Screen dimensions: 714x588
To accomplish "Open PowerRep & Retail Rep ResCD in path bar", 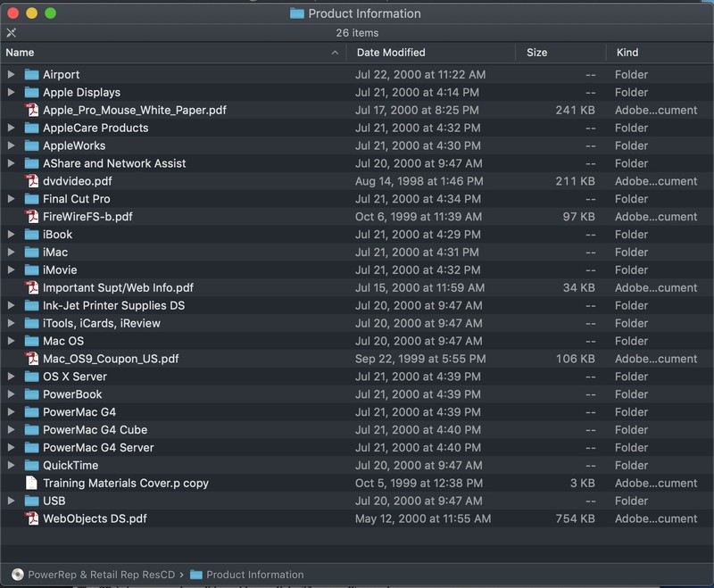I will (x=101, y=575).
